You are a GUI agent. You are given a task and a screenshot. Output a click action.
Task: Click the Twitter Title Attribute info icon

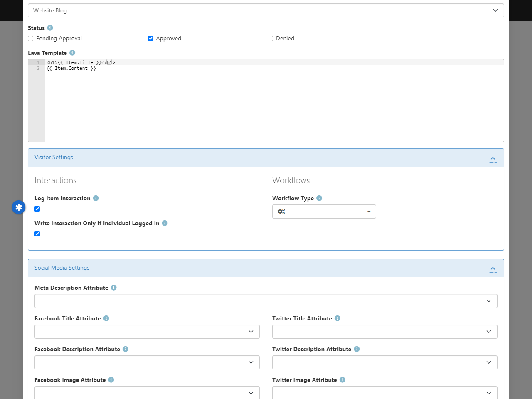tap(337, 318)
